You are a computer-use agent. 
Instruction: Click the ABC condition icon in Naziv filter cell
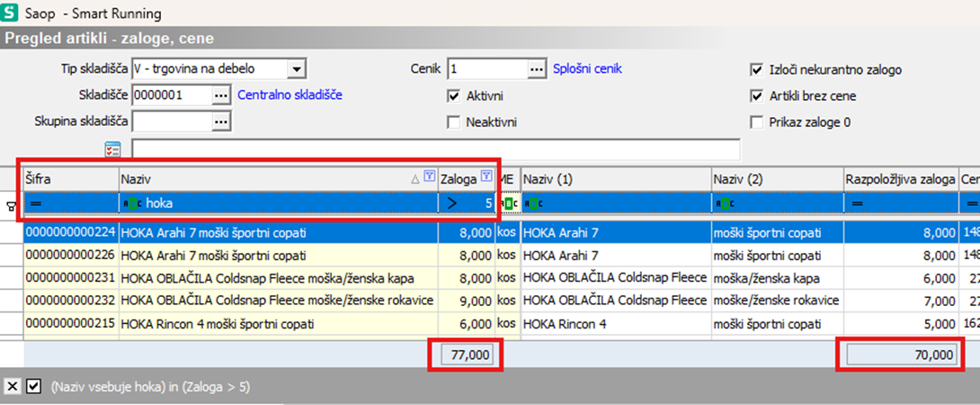tap(132, 203)
